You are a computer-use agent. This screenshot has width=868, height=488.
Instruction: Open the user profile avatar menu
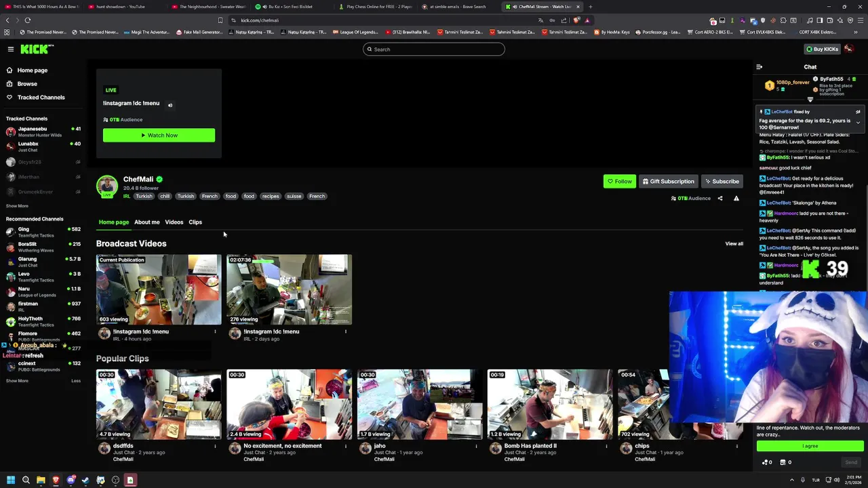pos(849,49)
